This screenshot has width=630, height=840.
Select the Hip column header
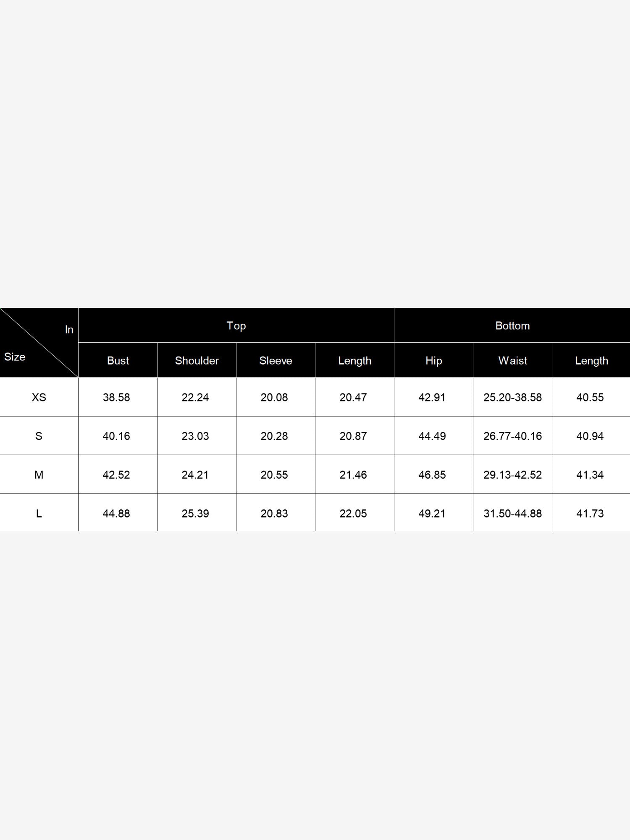433,360
